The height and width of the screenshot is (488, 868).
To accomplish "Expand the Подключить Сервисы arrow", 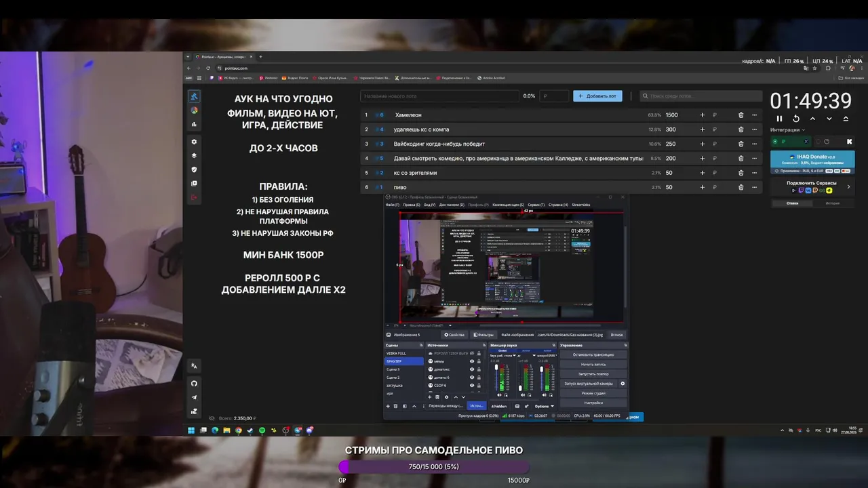I will [848, 187].
